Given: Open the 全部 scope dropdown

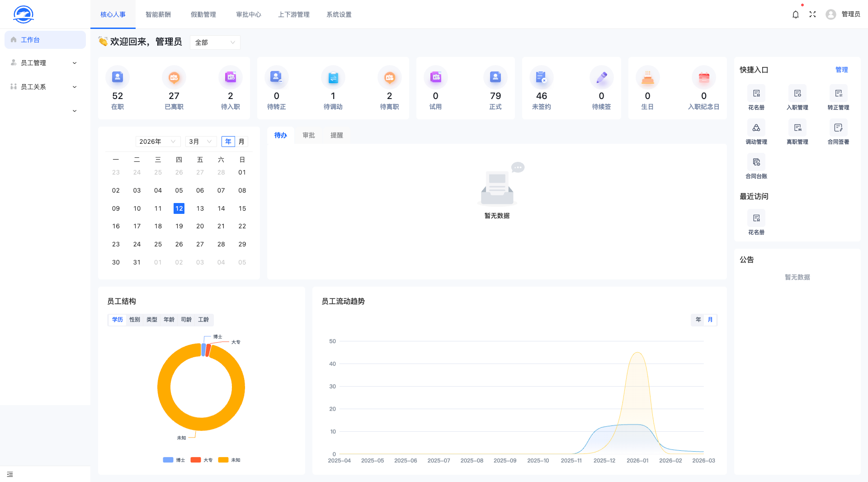Looking at the screenshot, I should click(215, 43).
